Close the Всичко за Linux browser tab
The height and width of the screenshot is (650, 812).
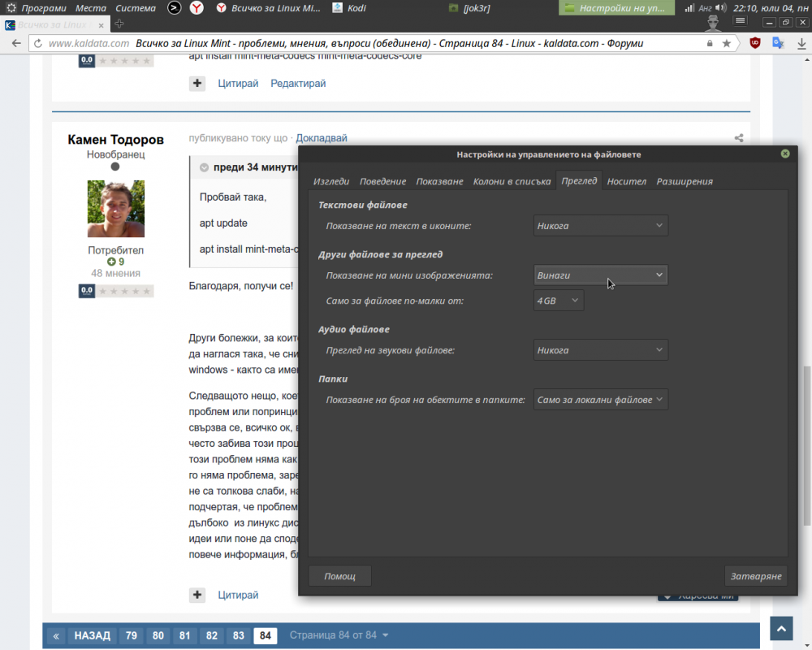(x=101, y=25)
